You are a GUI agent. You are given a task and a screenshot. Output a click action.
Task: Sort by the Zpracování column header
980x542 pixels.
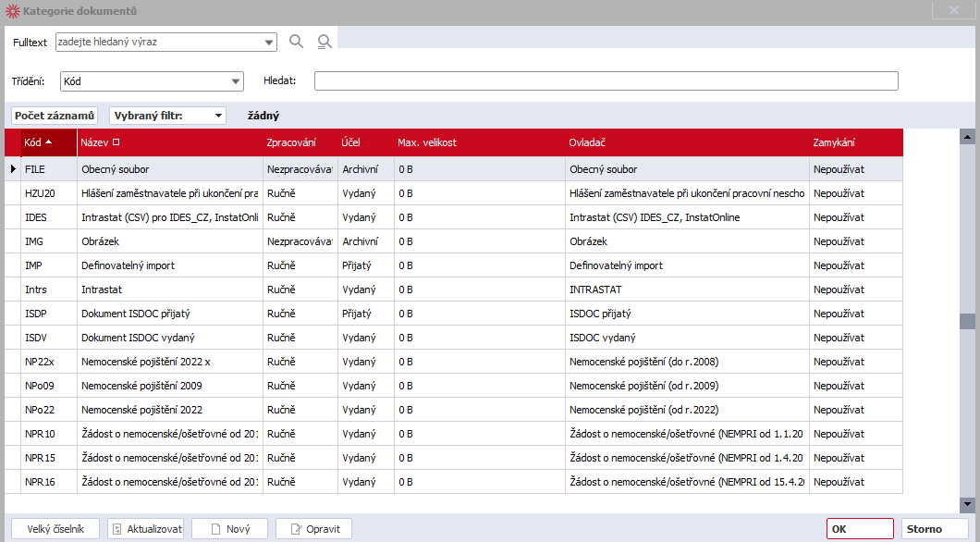[x=291, y=142]
